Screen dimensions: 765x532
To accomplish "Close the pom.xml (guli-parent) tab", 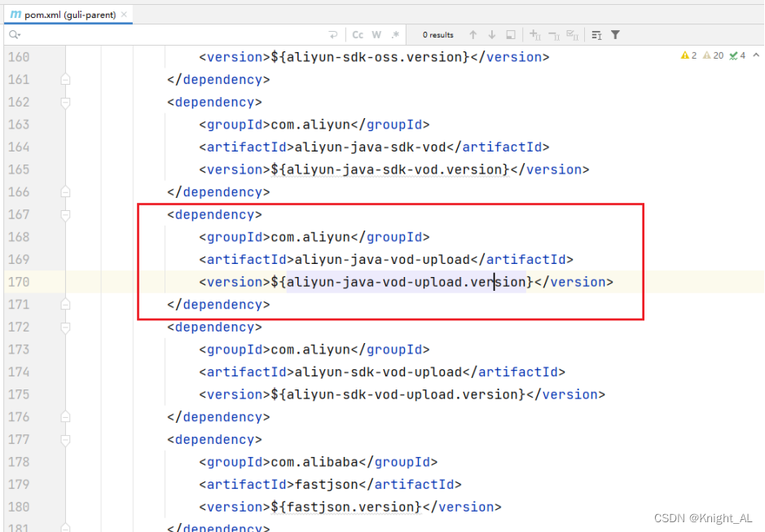I will (124, 15).
